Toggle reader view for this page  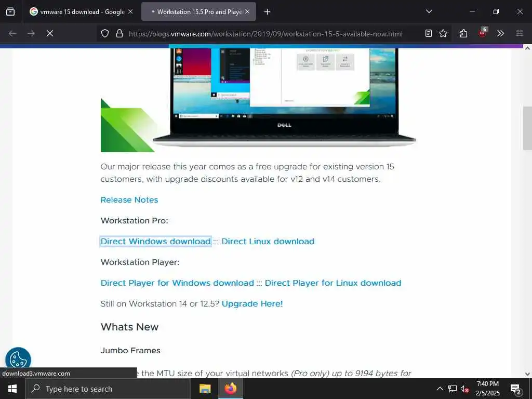(429, 34)
